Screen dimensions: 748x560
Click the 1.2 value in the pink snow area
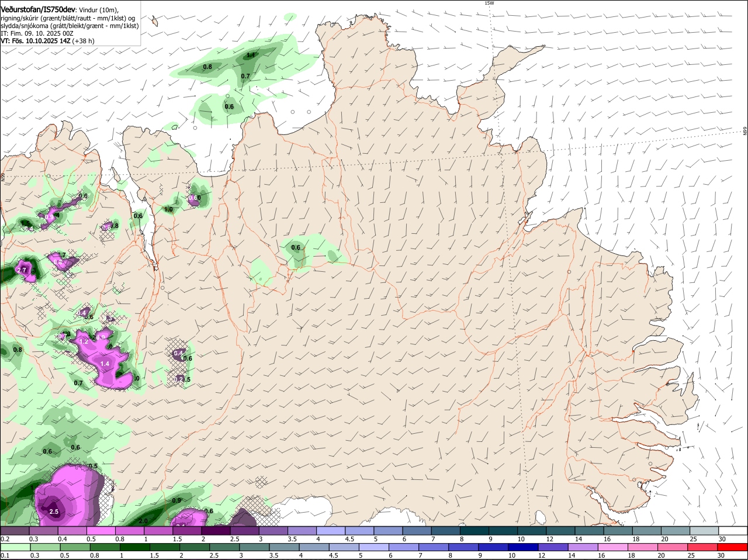point(84,341)
